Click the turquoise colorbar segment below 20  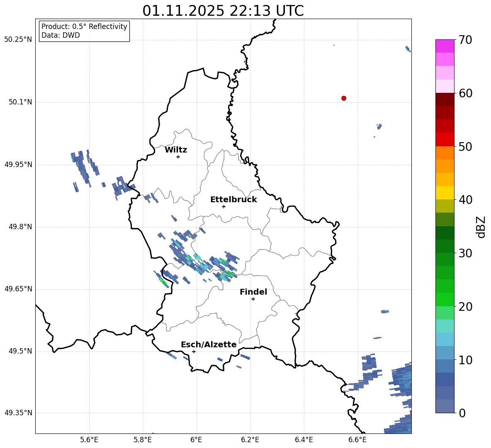tap(445, 326)
